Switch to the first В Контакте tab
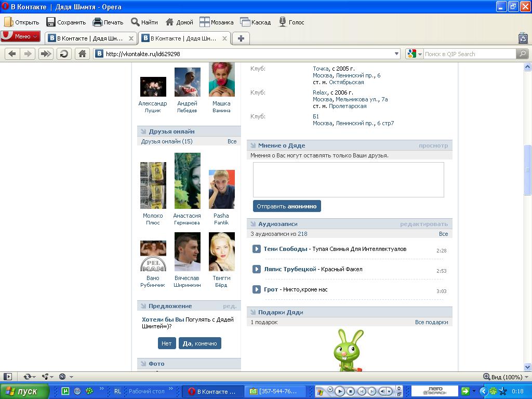 pos(90,38)
